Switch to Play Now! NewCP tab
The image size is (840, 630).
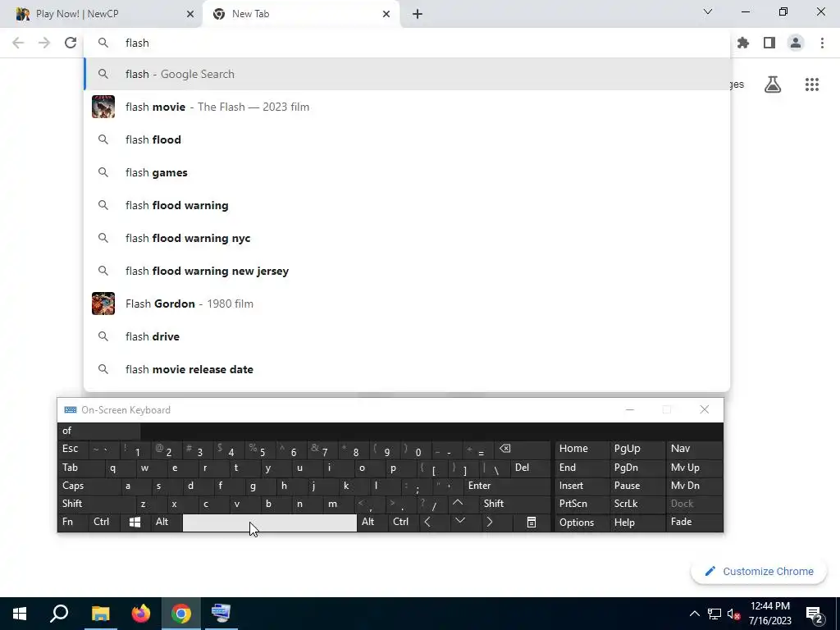[x=102, y=14]
